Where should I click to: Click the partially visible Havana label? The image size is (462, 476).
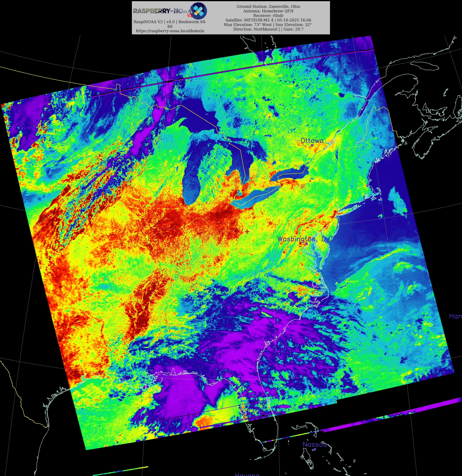(247, 474)
